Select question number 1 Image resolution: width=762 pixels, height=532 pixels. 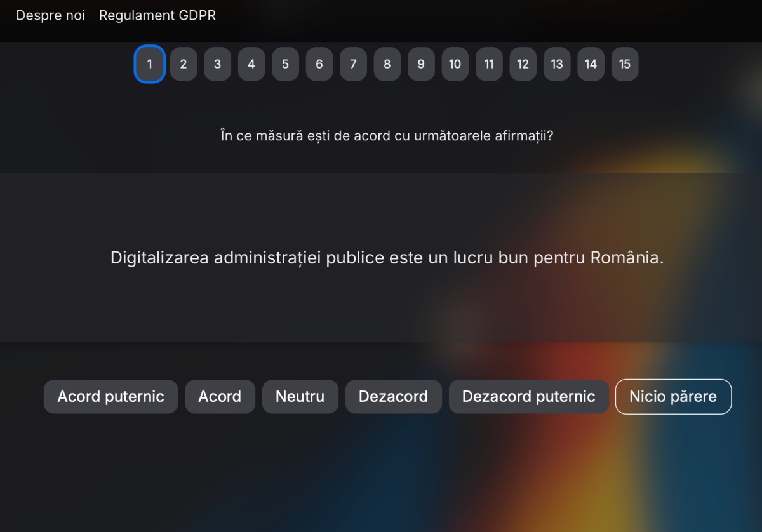(x=150, y=64)
